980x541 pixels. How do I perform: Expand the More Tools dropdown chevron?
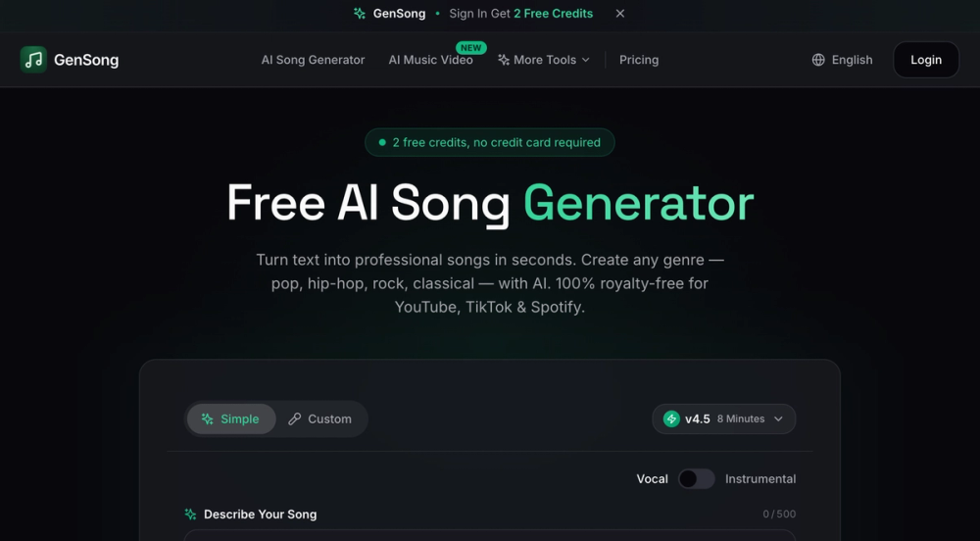pyautogui.click(x=586, y=60)
